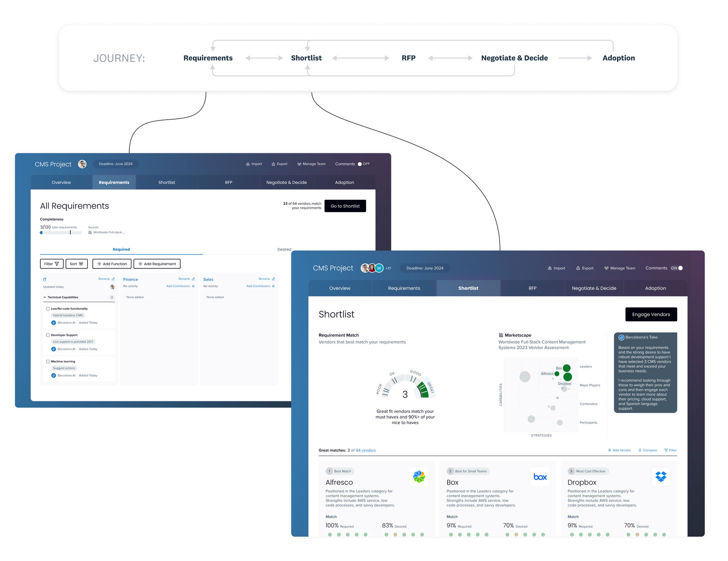Check the Developer Support checkbox
This screenshot has height=561, width=728.
[x=48, y=335]
